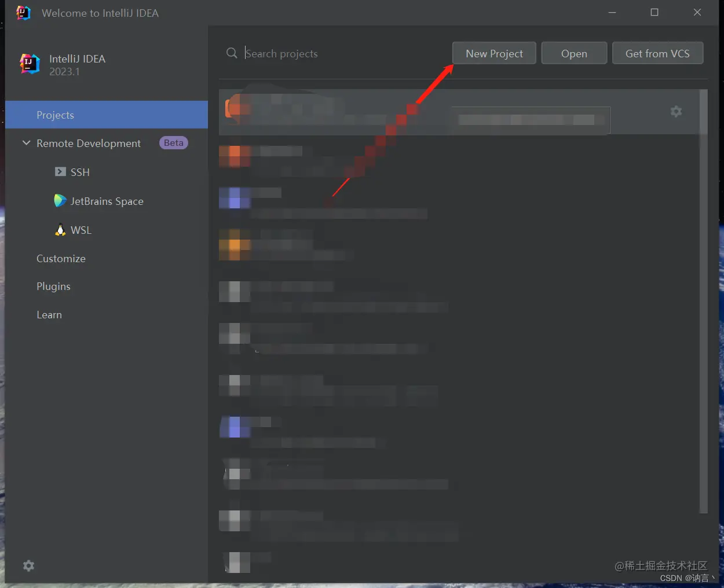Click the JetBrains Space logo icon

click(60, 201)
